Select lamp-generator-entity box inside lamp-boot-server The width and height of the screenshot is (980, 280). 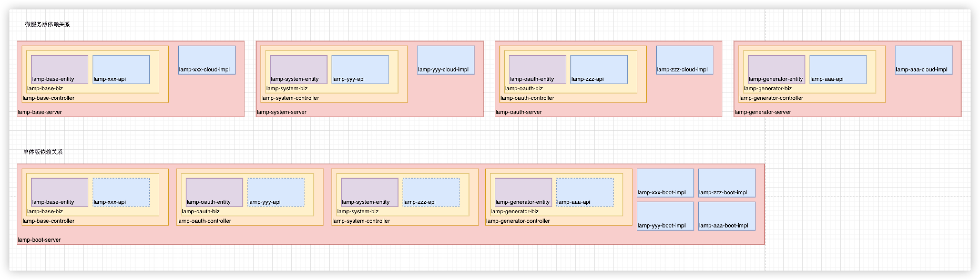pyautogui.click(x=523, y=192)
